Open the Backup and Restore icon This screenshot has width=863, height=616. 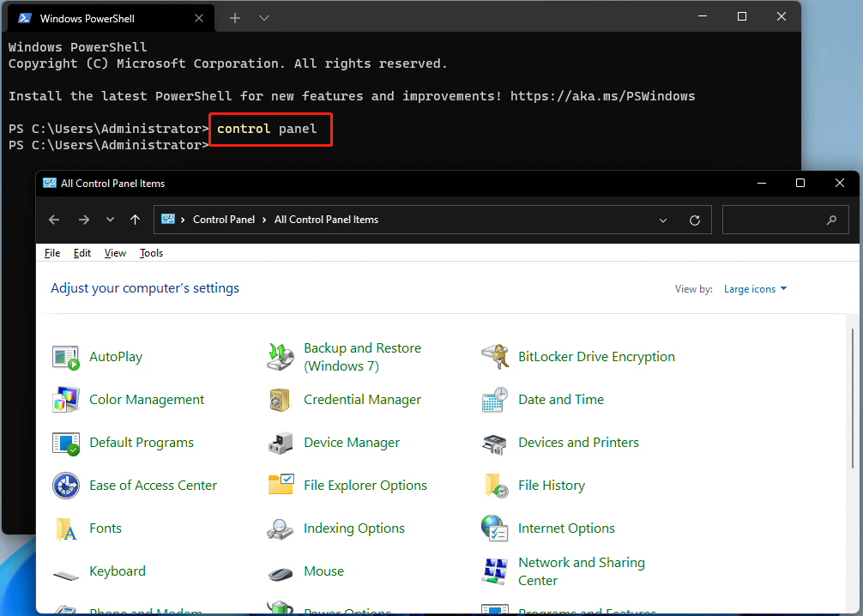click(281, 357)
